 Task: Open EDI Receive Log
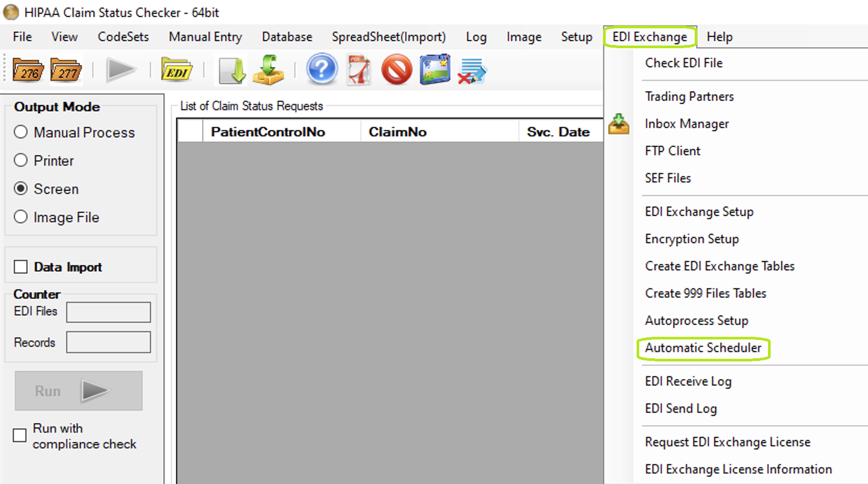click(x=688, y=381)
